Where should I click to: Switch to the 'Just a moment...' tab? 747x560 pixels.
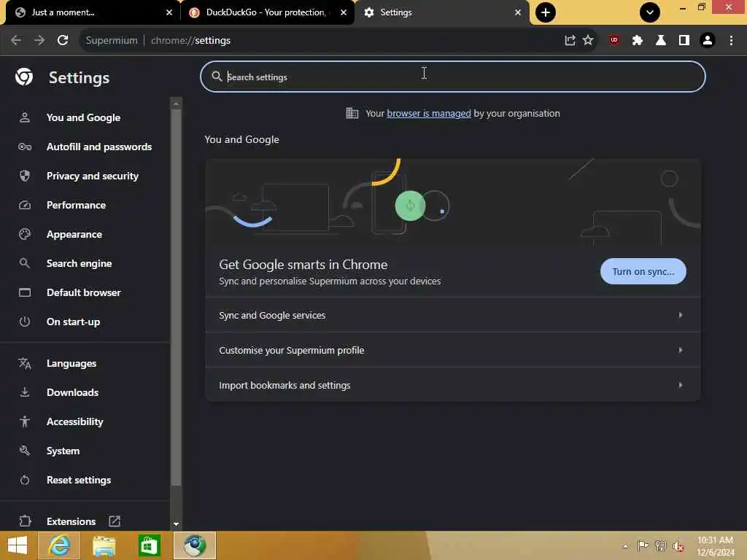(x=90, y=12)
